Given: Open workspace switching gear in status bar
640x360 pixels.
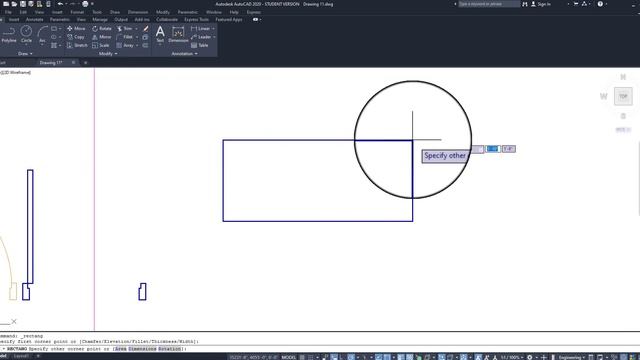Looking at the screenshot, I should (x=529, y=357).
